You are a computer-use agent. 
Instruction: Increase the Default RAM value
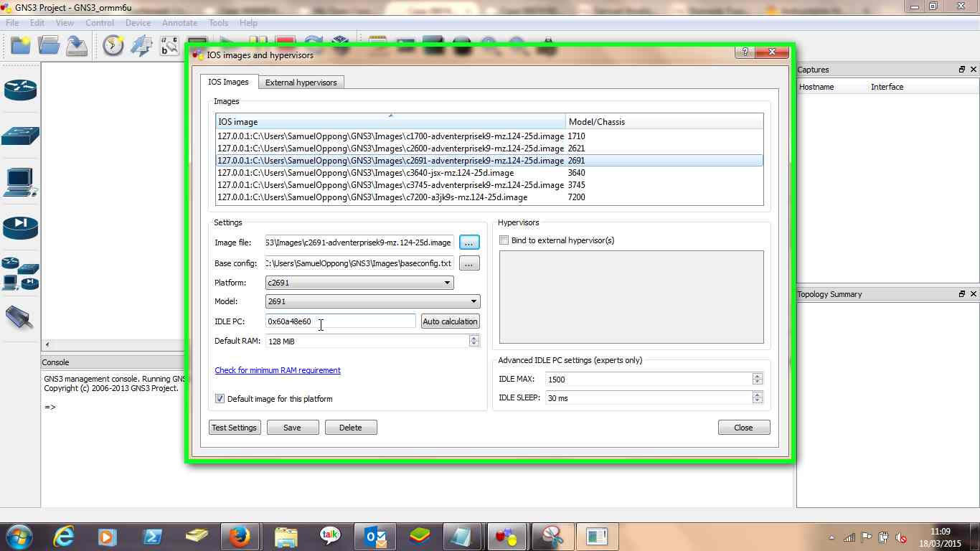tap(473, 339)
